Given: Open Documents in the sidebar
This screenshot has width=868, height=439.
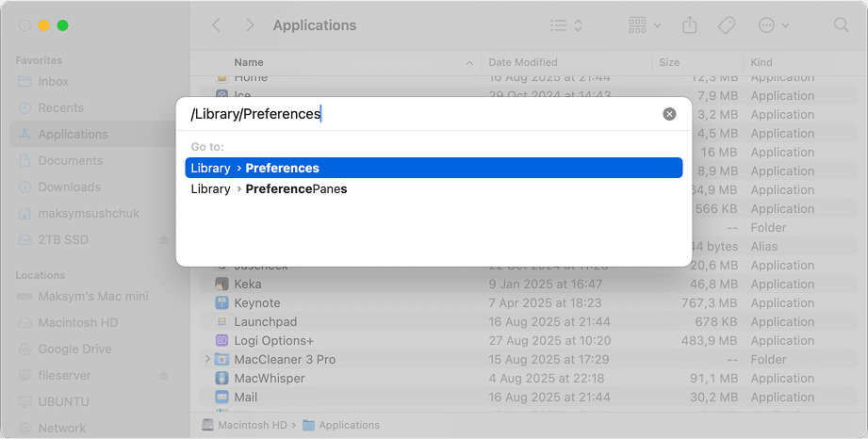Looking at the screenshot, I should [71, 160].
